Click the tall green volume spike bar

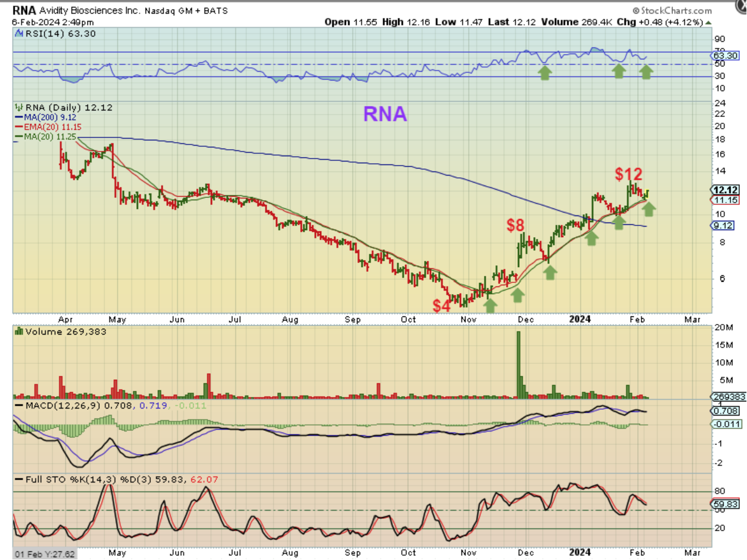pos(519,365)
